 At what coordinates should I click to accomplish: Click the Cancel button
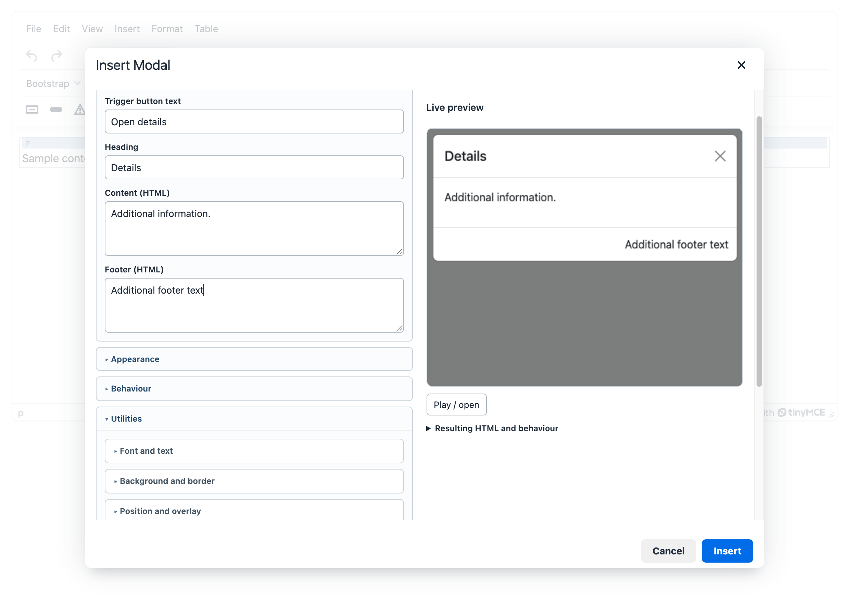668,551
